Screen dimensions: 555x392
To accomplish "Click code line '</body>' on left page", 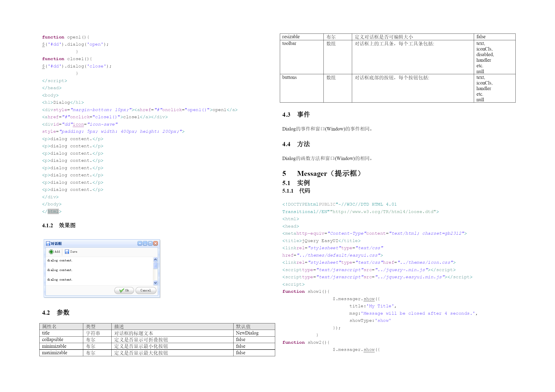I will [52, 204].
